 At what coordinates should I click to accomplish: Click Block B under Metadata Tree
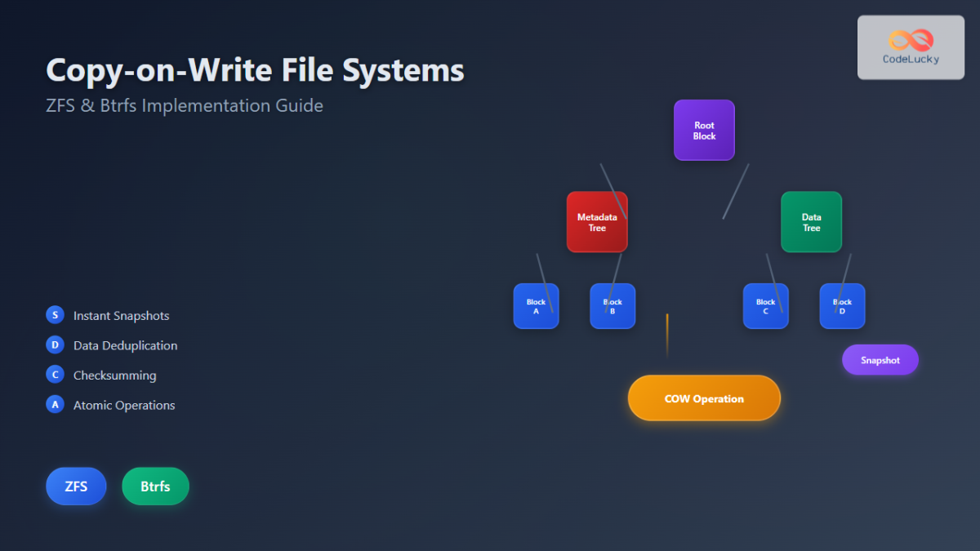pyautogui.click(x=612, y=306)
